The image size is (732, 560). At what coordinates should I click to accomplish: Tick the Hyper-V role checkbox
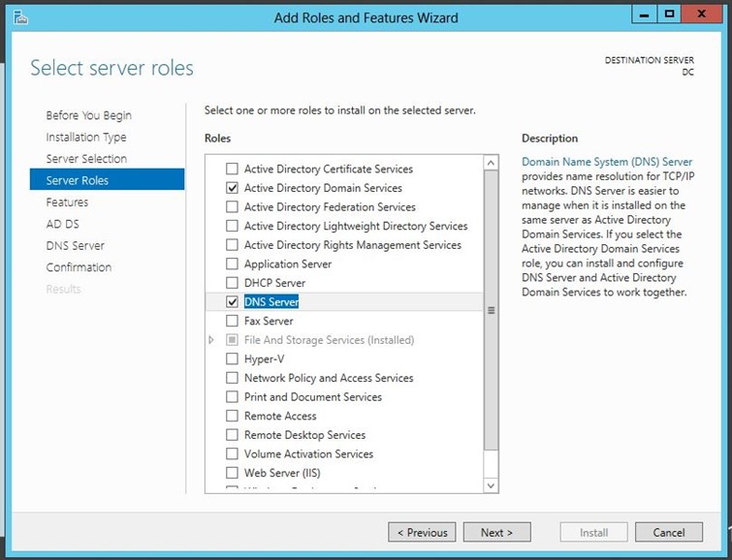point(232,359)
